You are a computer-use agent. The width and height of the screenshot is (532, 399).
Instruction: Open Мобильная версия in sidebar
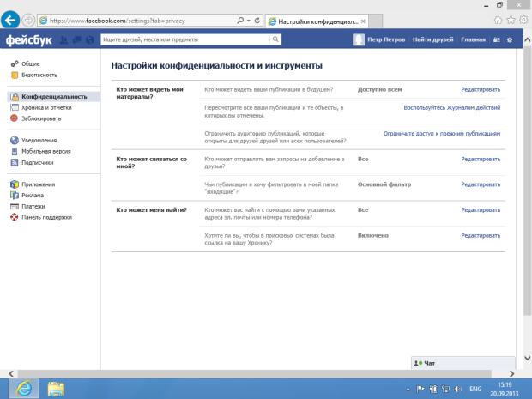coord(46,151)
